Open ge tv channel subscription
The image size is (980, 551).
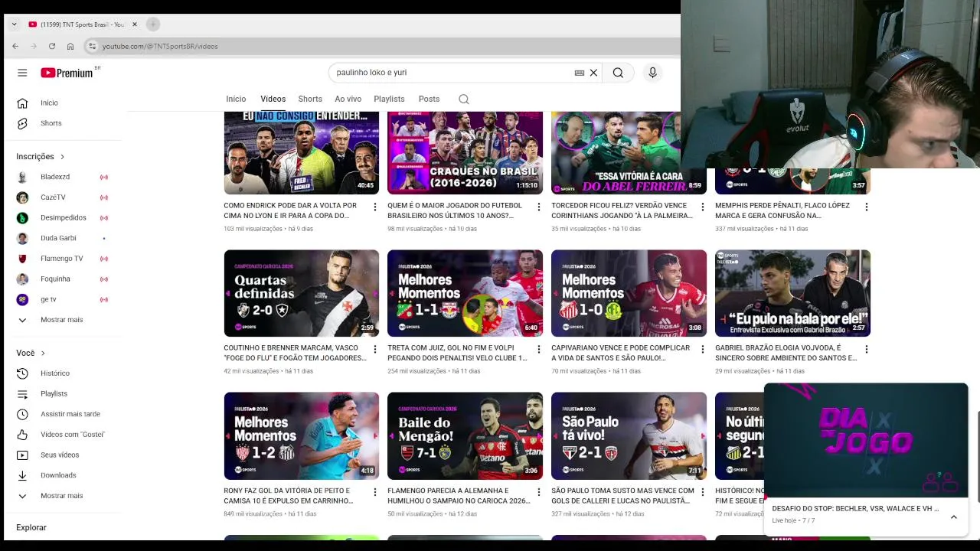coord(48,299)
